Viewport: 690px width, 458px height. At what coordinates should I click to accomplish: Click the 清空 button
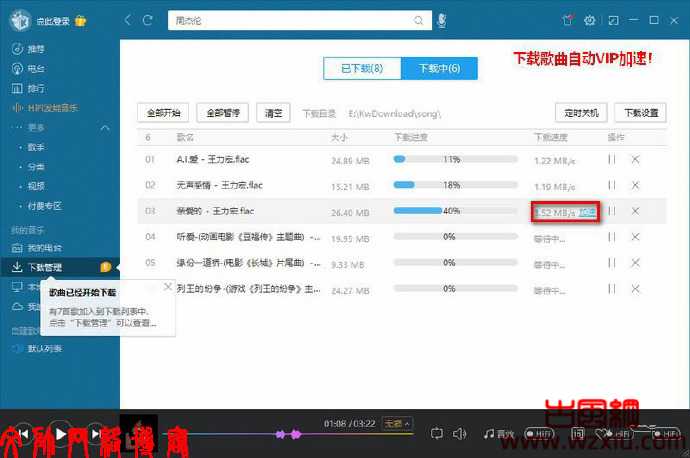coord(273,113)
